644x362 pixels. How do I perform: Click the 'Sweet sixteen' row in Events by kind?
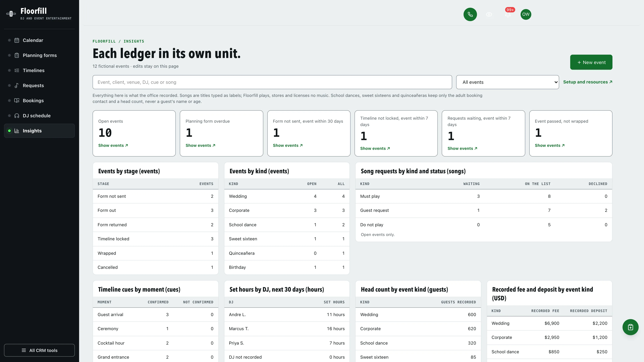287,239
